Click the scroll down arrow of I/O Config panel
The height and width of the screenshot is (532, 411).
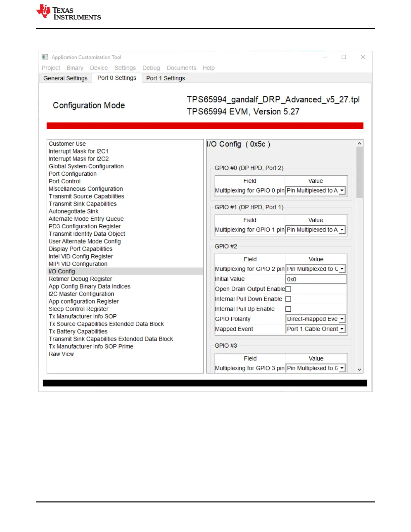(x=359, y=370)
